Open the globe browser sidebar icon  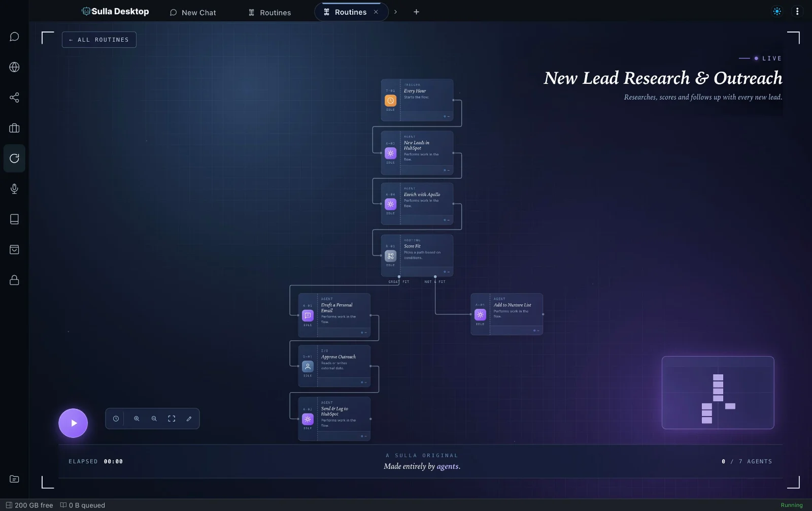[x=14, y=67]
